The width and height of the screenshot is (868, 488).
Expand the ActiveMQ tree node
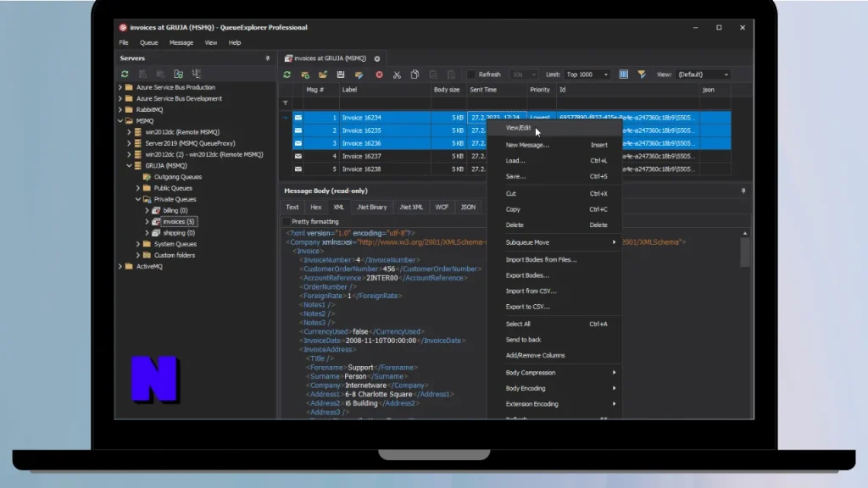120,266
